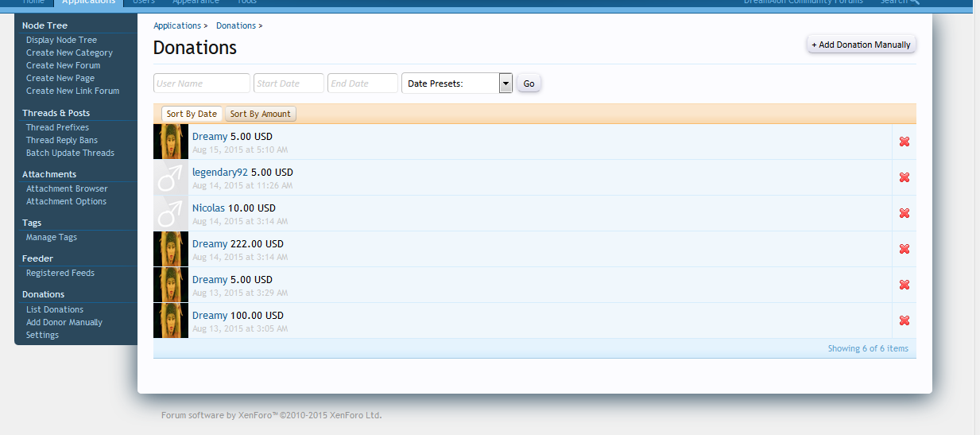The height and width of the screenshot is (435, 980).
Task: Delete Nicolas's 10.00 USD donation
Action: [x=904, y=213]
